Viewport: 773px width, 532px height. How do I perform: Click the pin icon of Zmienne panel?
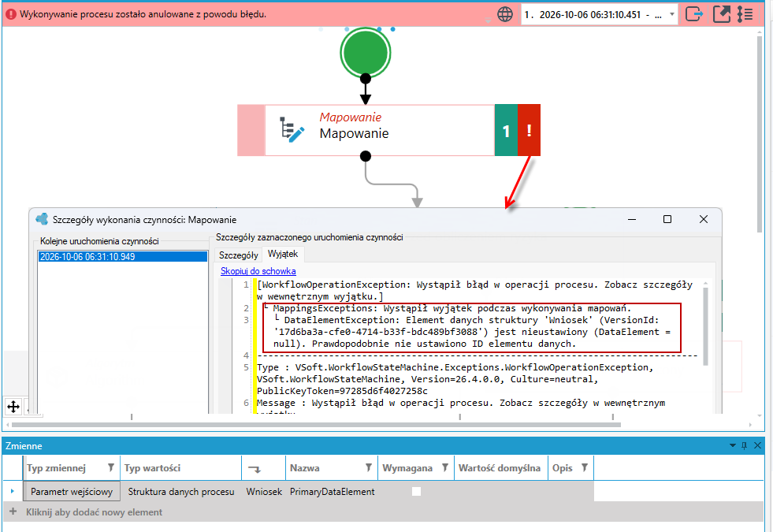pos(745,446)
